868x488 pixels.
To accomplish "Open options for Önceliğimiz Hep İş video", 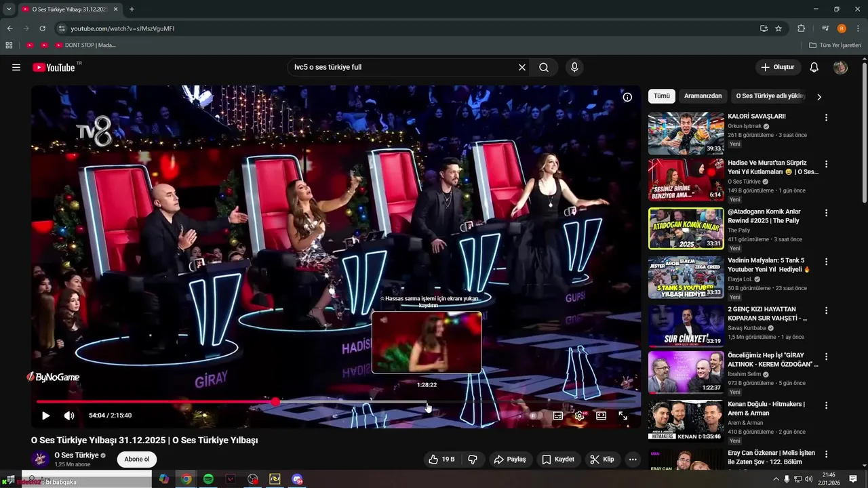I will click(826, 357).
